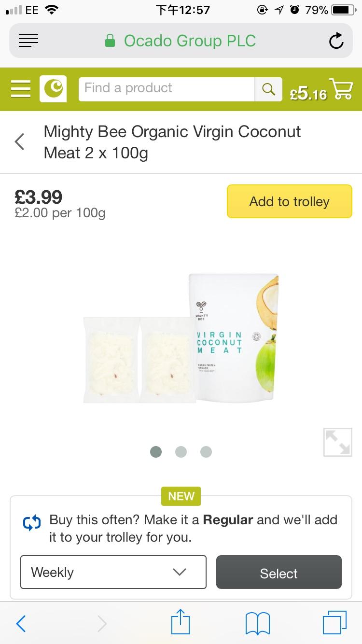Tap the Safari share icon
The height and width of the screenshot is (644, 362).
point(181,623)
